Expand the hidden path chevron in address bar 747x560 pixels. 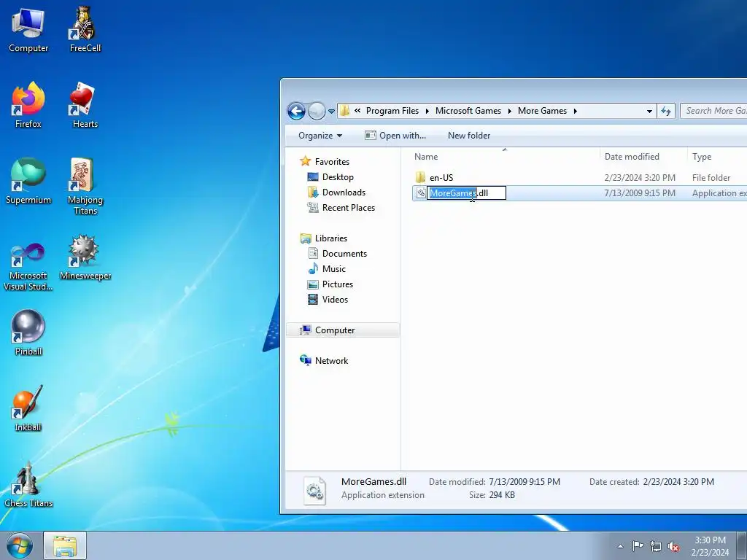(357, 111)
